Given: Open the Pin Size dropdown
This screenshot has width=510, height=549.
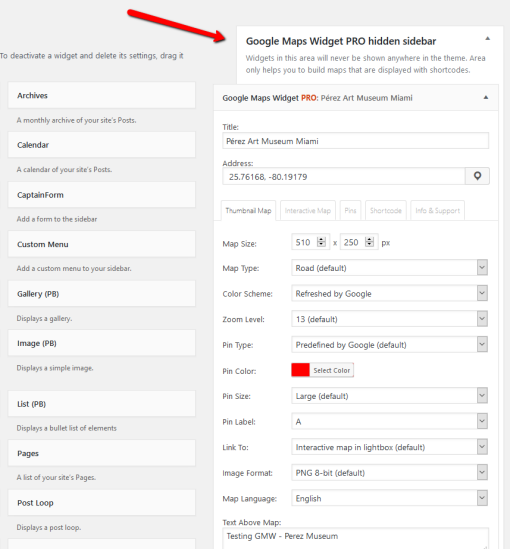Looking at the screenshot, I should pos(389,396).
